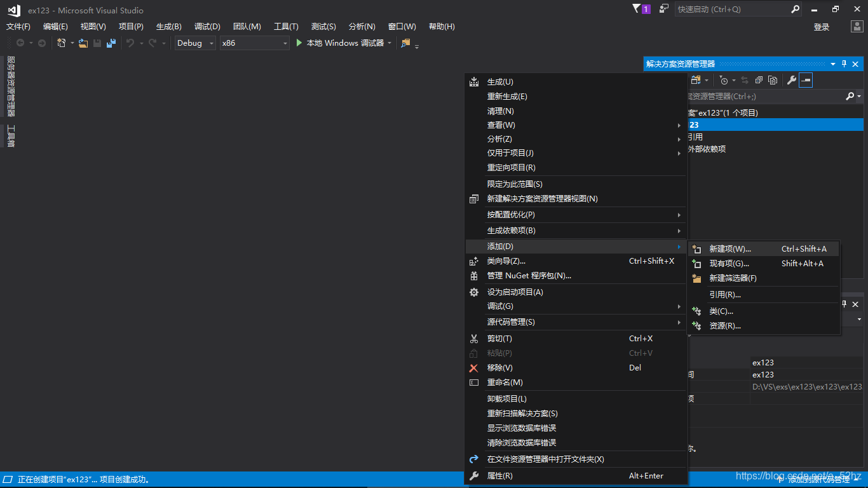
Task: Click the Find in Files toolbar icon
Action: point(405,43)
